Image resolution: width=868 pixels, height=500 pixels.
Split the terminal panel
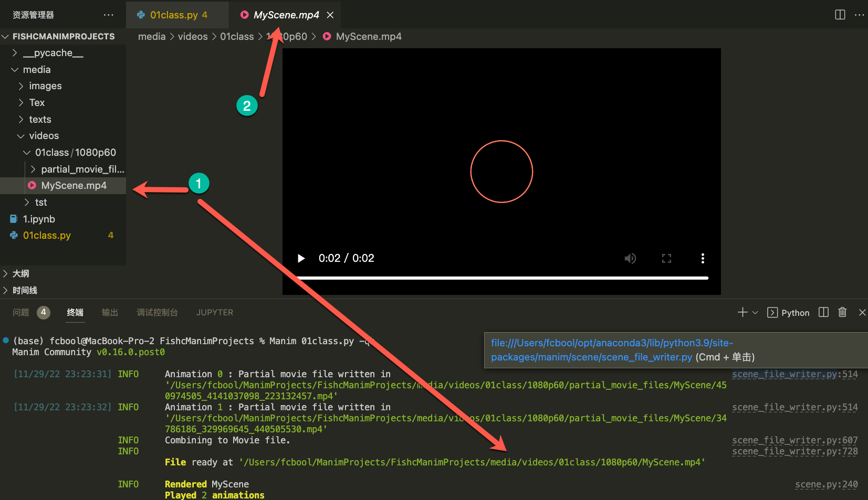click(x=823, y=312)
